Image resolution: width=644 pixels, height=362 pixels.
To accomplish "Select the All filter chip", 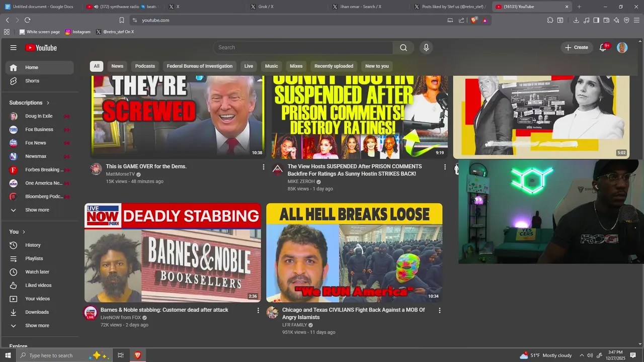I will [97, 66].
